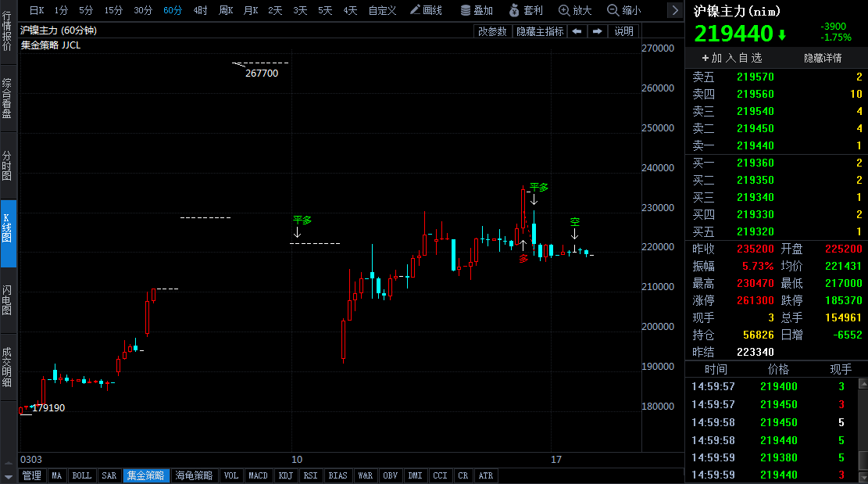Show ATR indicator
This screenshot has width=868, height=484.
pyautogui.click(x=485, y=475)
